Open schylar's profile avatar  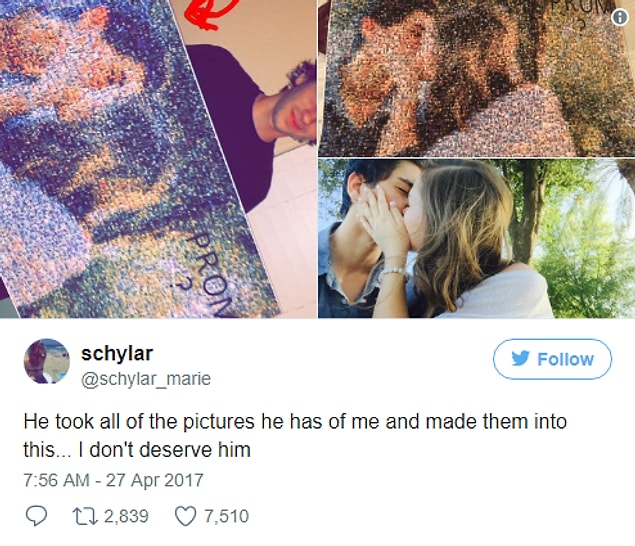point(47,361)
